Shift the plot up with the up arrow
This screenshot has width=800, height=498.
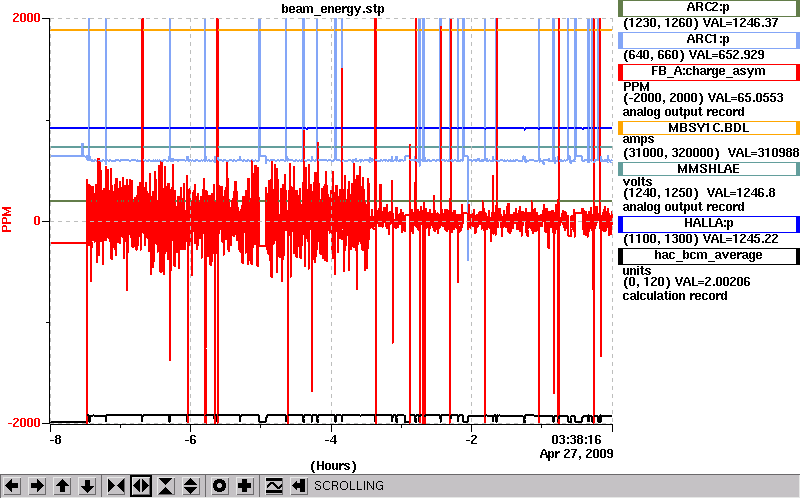point(62,486)
